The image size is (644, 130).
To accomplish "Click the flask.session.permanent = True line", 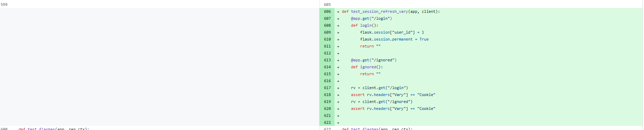I will (x=394, y=39).
